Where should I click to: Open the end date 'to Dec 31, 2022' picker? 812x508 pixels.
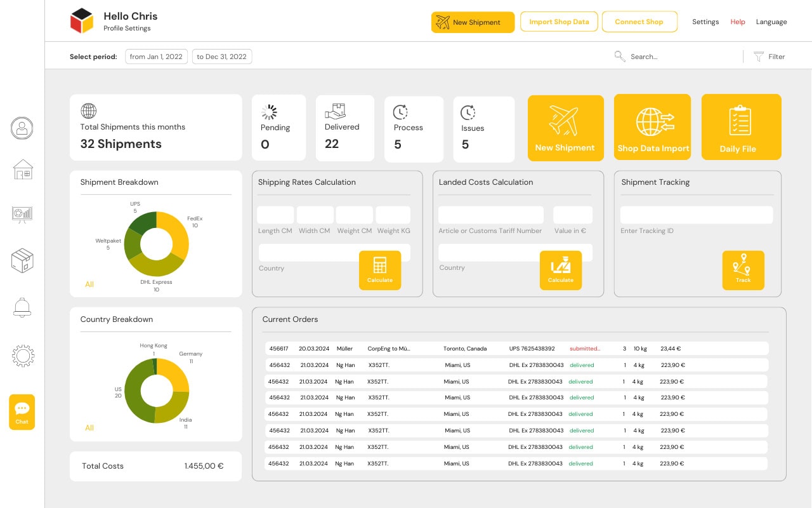[x=221, y=57]
